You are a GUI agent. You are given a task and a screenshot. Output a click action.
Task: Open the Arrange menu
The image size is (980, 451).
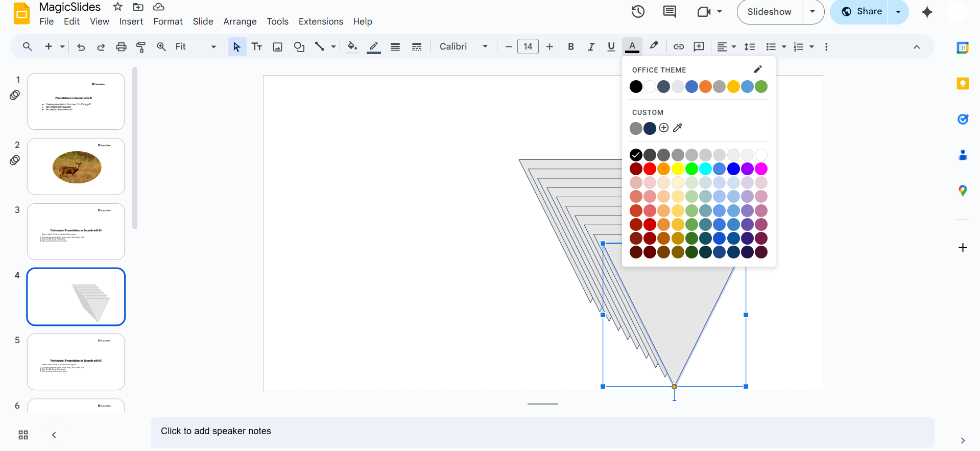click(240, 21)
